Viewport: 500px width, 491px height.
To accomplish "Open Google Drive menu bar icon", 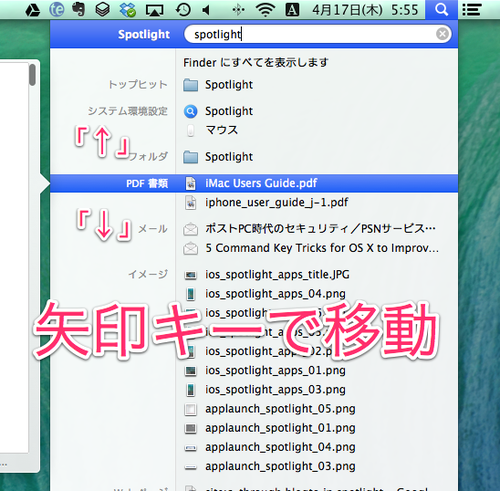I will (33, 10).
